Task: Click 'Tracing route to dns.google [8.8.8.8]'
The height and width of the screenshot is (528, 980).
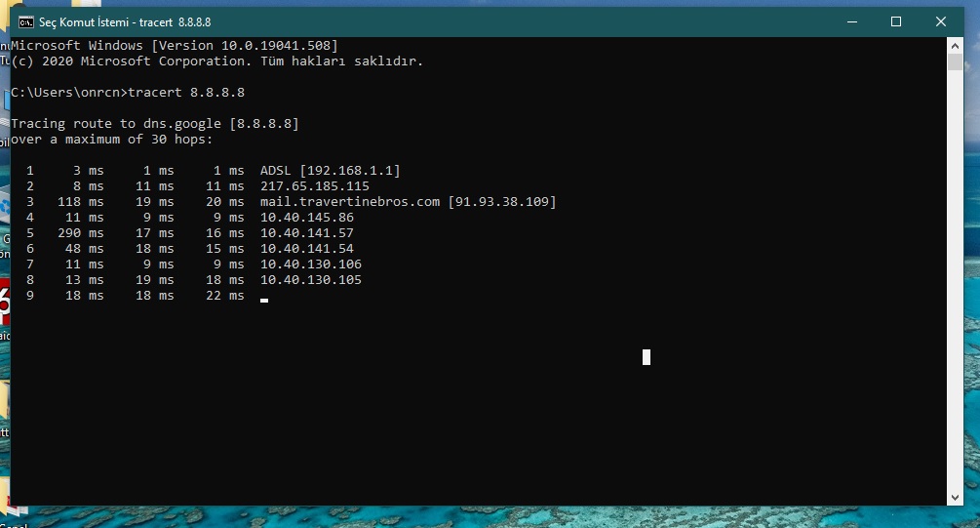Action: pos(155,124)
